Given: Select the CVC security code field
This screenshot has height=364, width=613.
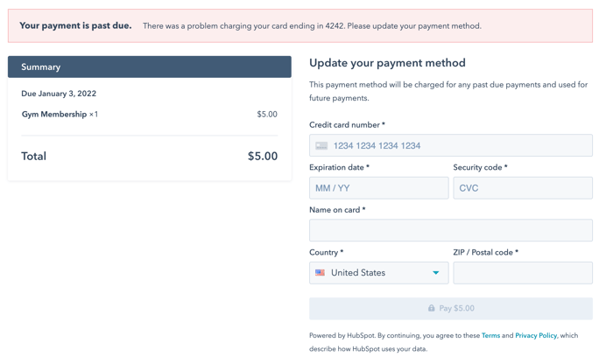Looking at the screenshot, I should (x=523, y=188).
